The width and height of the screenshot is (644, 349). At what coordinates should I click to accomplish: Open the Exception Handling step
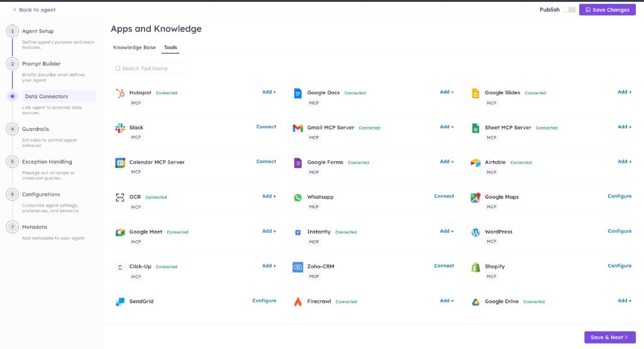pos(47,162)
